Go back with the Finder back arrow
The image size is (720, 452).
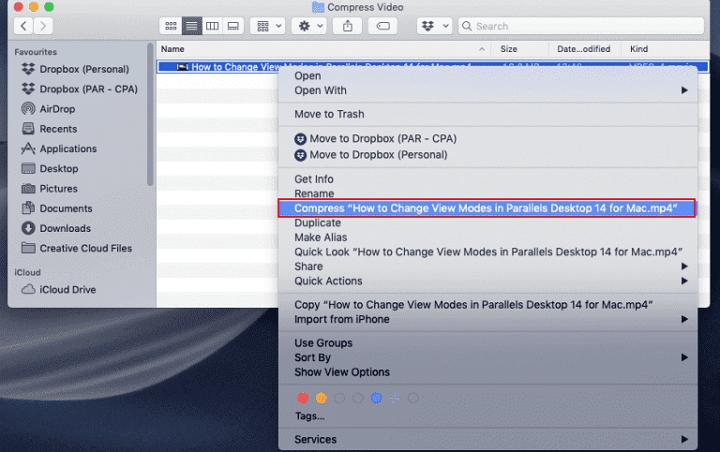[23, 26]
